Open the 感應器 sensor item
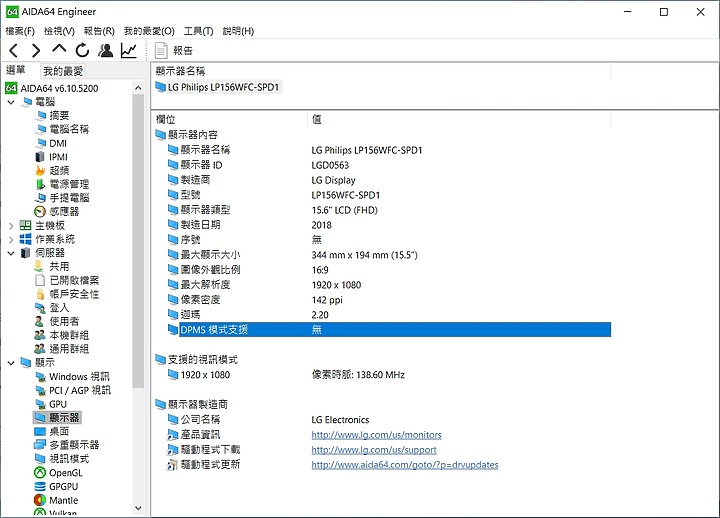Viewport: 720px width, 518px height. (x=57, y=212)
